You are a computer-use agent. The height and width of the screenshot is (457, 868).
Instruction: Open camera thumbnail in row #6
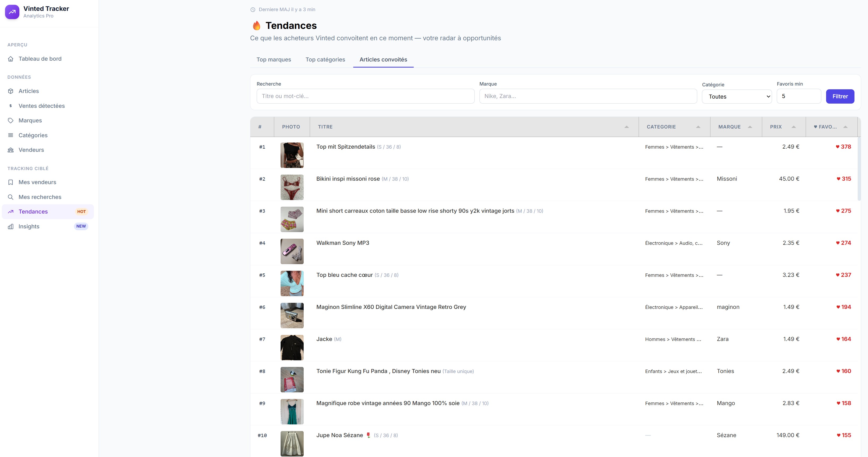pyautogui.click(x=292, y=315)
